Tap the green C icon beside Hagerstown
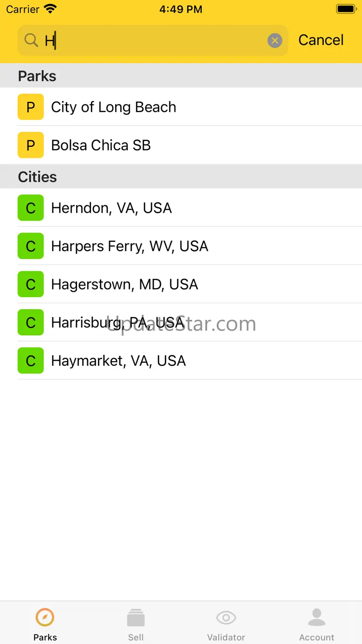Viewport: 362px width, 644px height. 31,284
